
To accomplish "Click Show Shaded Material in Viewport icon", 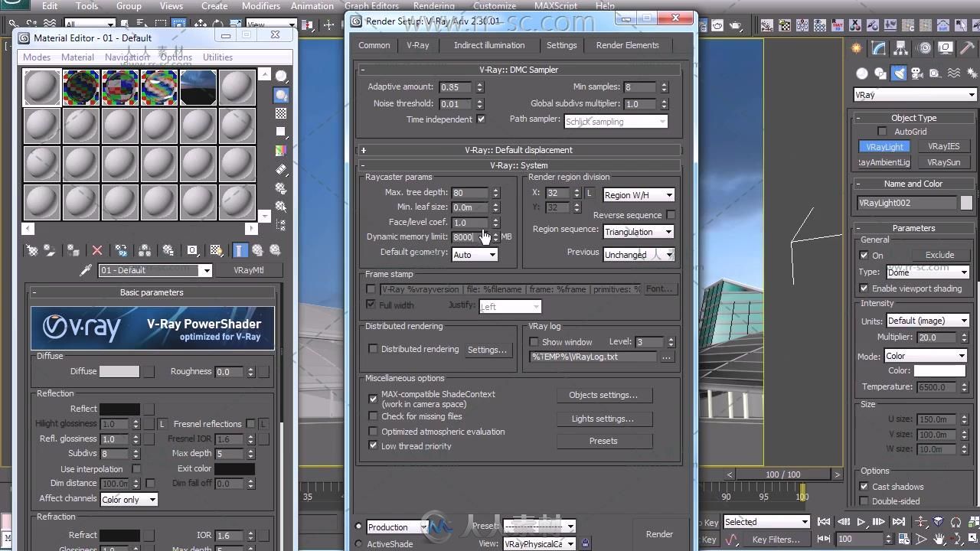I will (217, 250).
